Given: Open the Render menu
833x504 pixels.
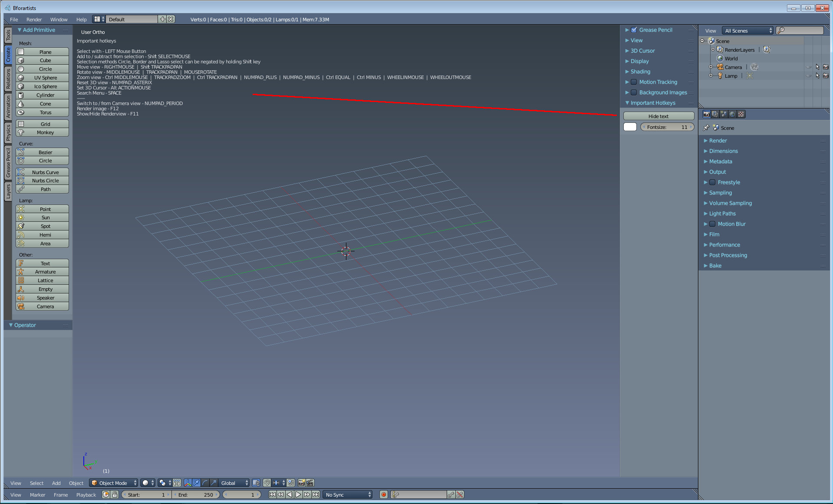Looking at the screenshot, I should pos(34,20).
